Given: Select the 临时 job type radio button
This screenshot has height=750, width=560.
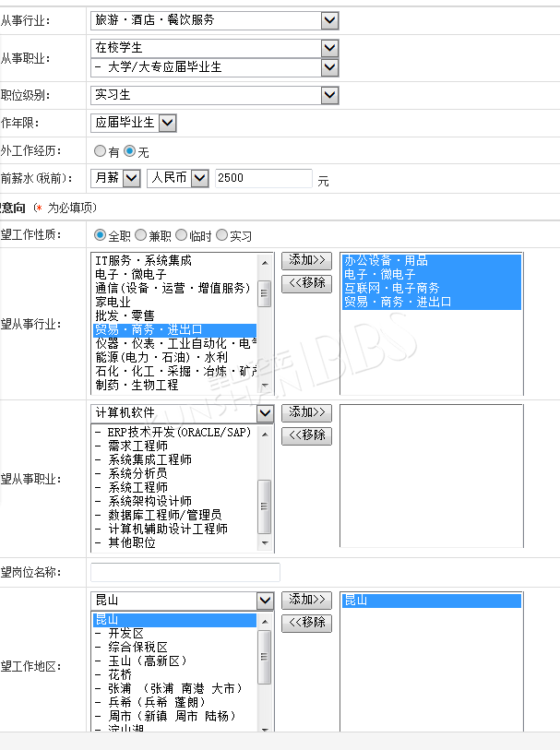Looking at the screenshot, I should pos(181,235).
